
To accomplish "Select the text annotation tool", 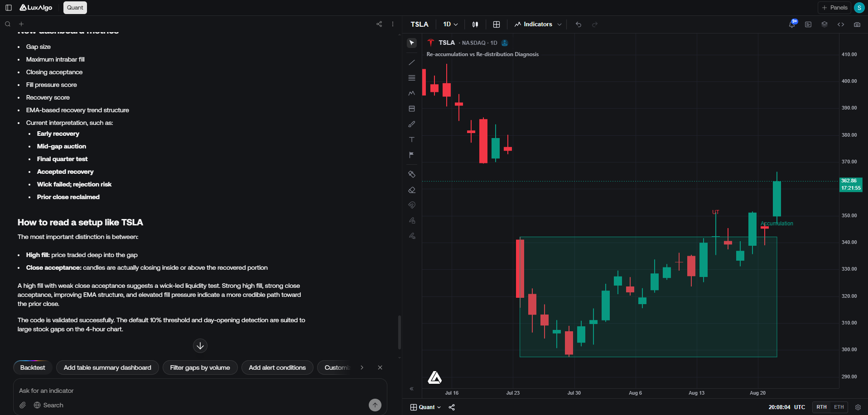I will pos(412,139).
